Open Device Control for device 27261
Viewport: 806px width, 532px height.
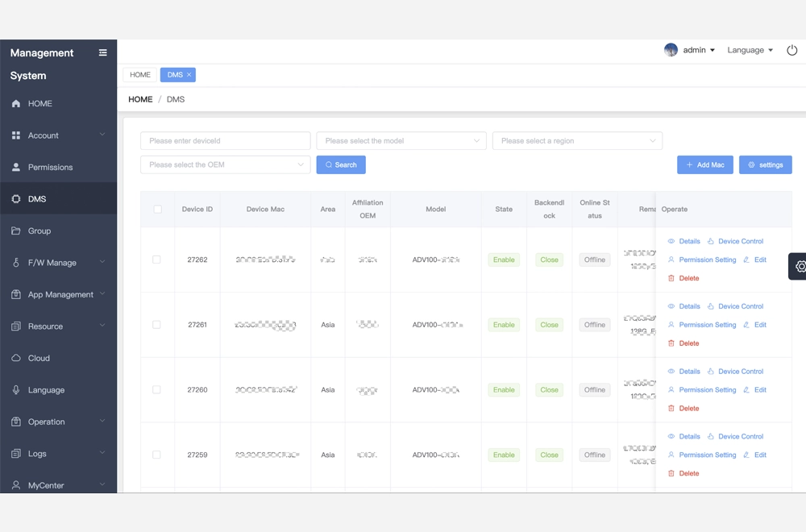click(736, 306)
